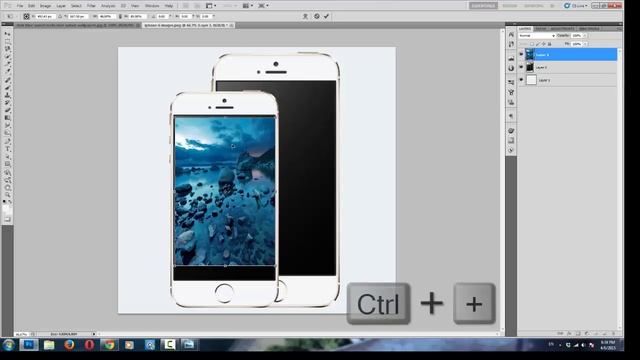The height and width of the screenshot is (360, 640).
Task: Select the Essentials workspace button
Action: (x=484, y=6)
